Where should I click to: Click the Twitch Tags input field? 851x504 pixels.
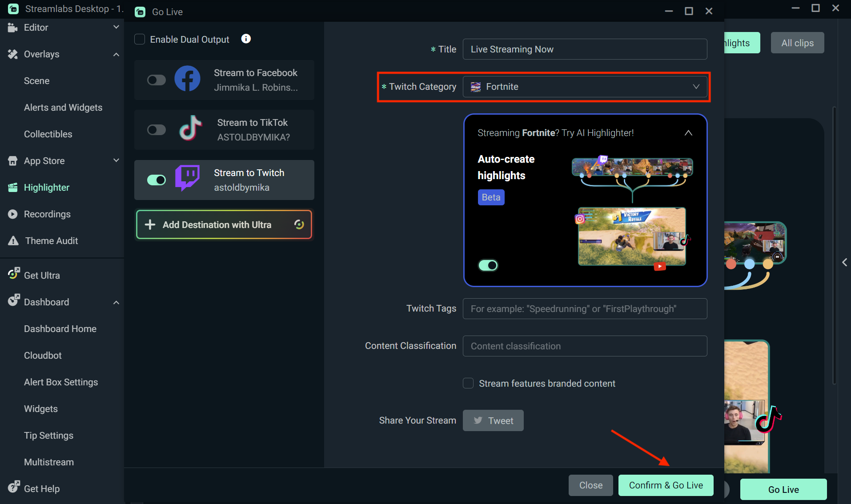pos(585,308)
